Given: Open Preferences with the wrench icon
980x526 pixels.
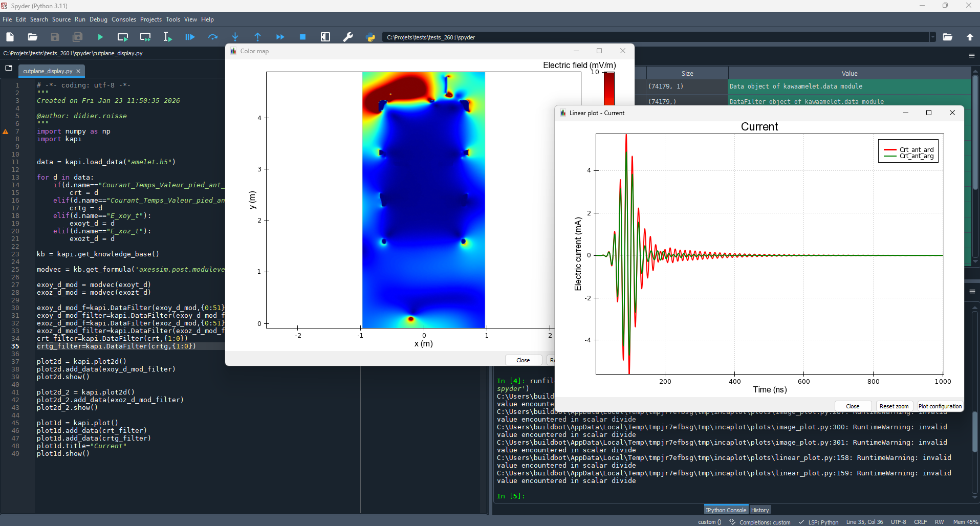Looking at the screenshot, I should pyautogui.click(x=348, y=37).
